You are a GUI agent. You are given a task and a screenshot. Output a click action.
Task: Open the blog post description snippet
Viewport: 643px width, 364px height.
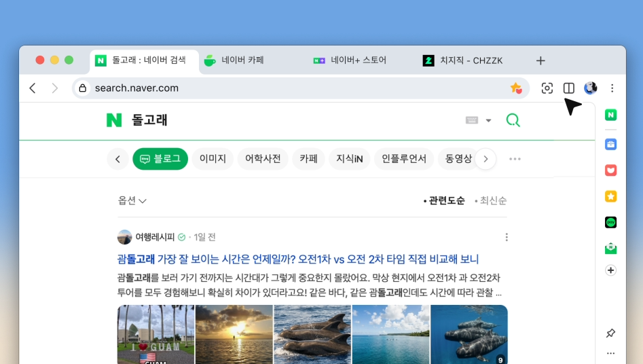(309, 285)
